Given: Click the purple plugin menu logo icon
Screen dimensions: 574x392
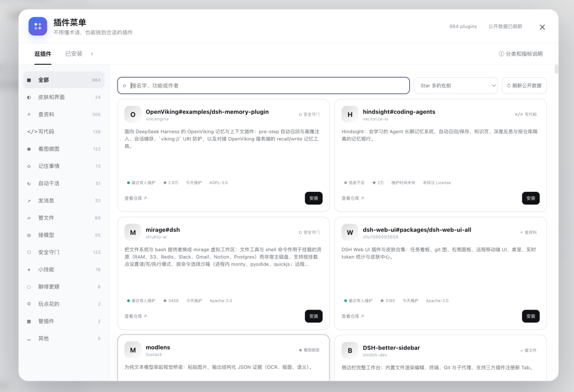Looking at the screenshot, I should point(38,27).
